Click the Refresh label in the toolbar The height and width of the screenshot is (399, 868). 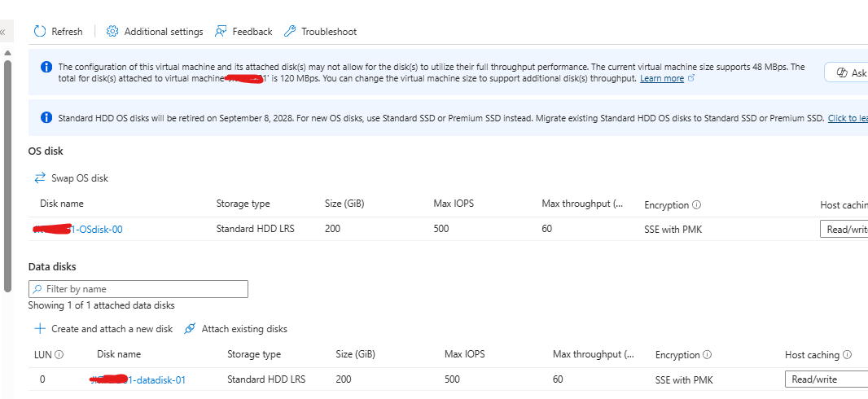click(67, 32)
